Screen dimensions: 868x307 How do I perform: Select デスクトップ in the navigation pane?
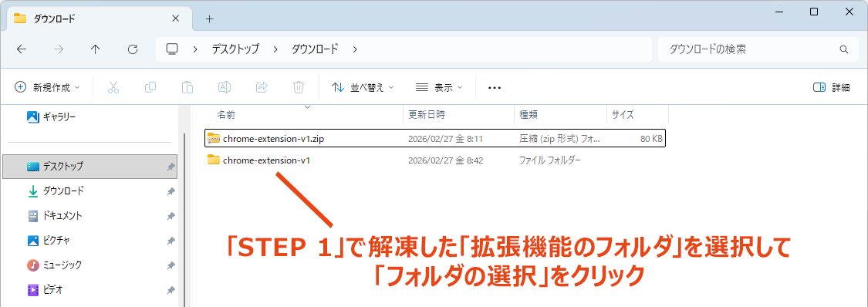(90, 166)
